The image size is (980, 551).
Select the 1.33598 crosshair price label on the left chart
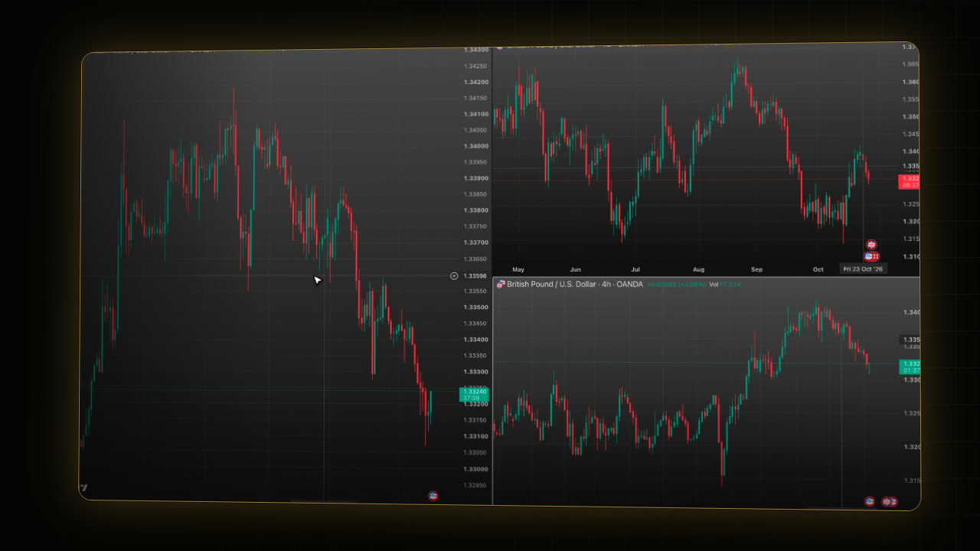(475, 275)
